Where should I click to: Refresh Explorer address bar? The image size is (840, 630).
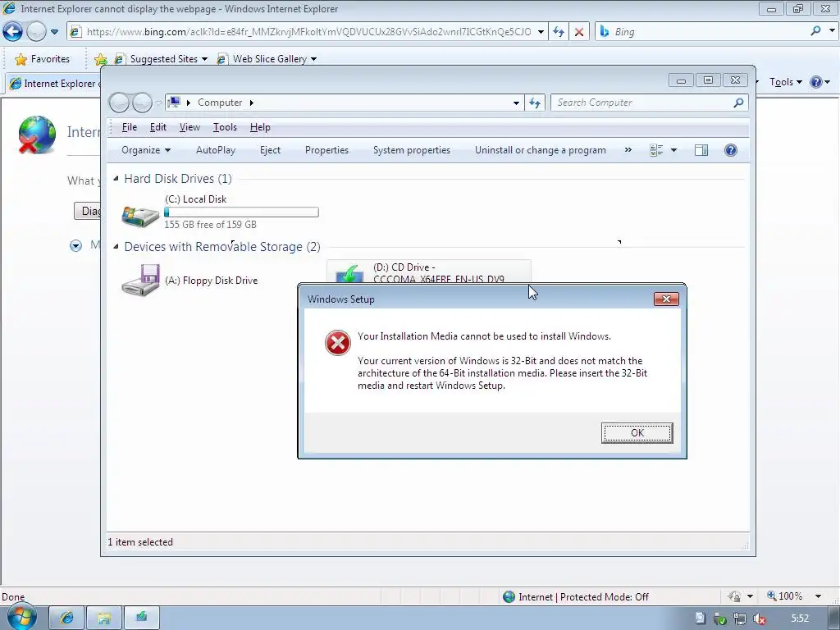(x=535, y=103)
